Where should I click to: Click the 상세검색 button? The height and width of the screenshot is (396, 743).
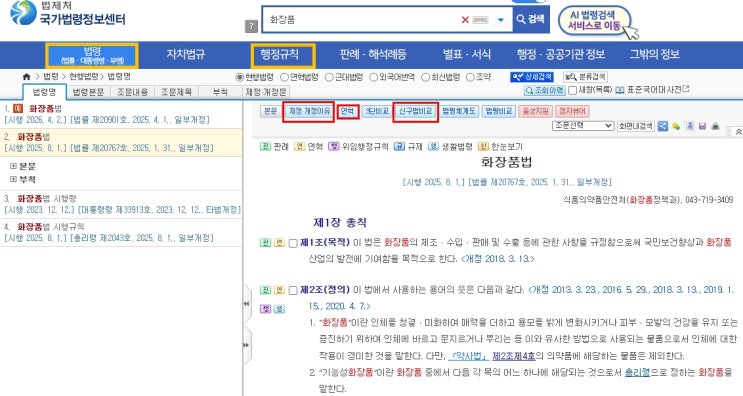pyautogui.click(x=532, y=77)
